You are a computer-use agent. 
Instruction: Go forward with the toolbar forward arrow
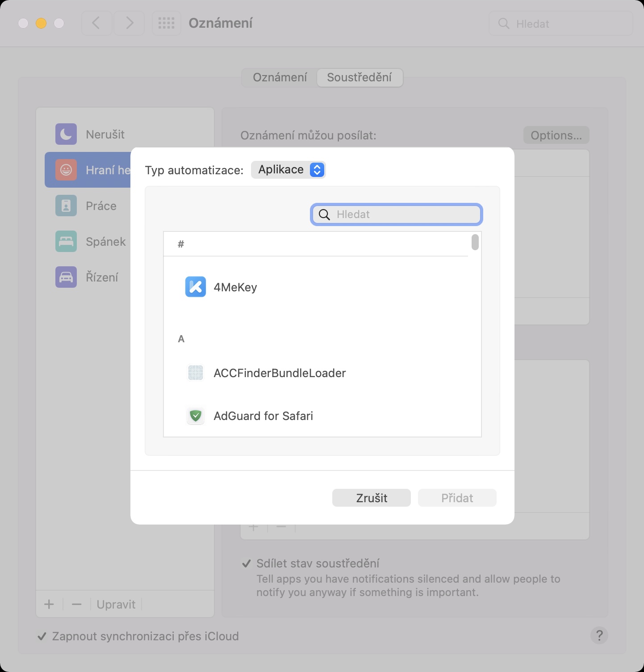click(129, 23)
